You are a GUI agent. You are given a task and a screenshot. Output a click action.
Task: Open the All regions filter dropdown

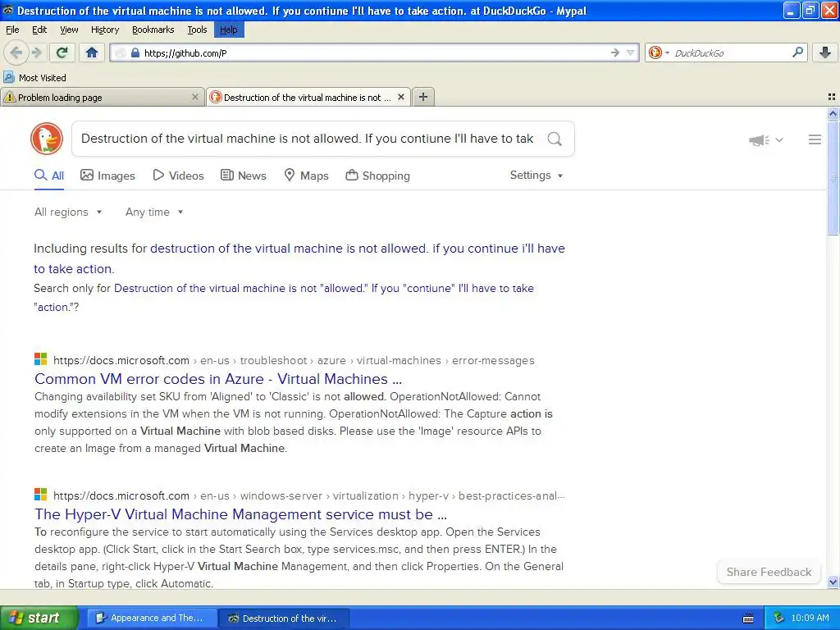coord(68,212)
